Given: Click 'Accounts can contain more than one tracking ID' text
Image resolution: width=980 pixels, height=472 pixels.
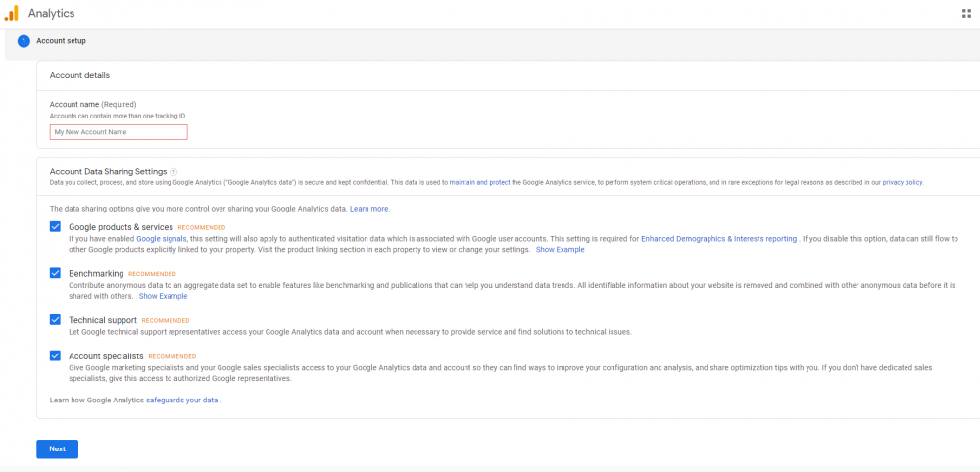Looking at the screenshot, I should point(118,117).
